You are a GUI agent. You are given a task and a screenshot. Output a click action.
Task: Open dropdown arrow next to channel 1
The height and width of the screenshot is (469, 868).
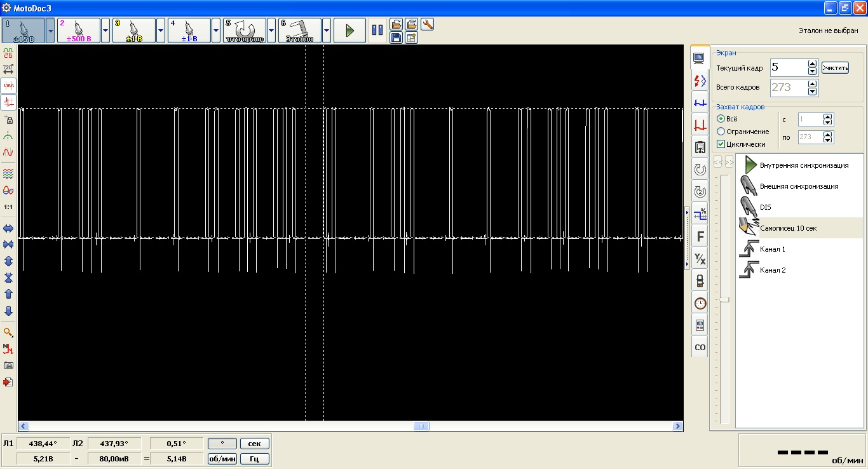(x=50, y=31)
